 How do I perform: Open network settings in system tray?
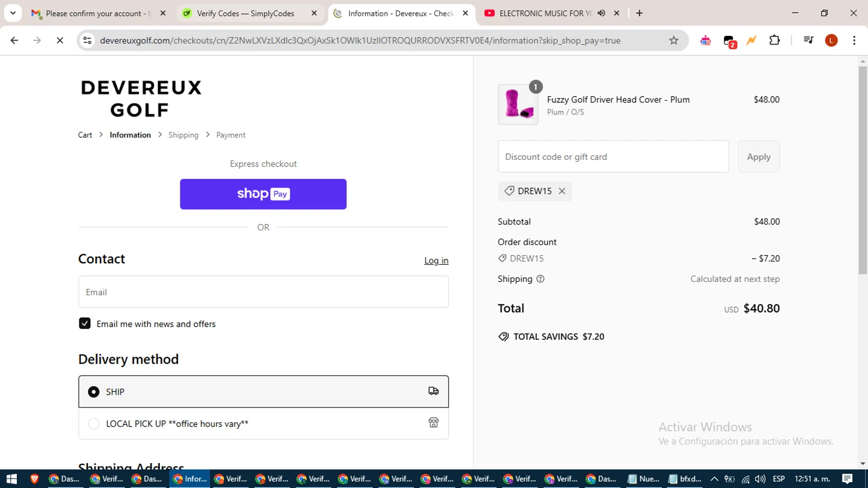(x=745, y=479)
